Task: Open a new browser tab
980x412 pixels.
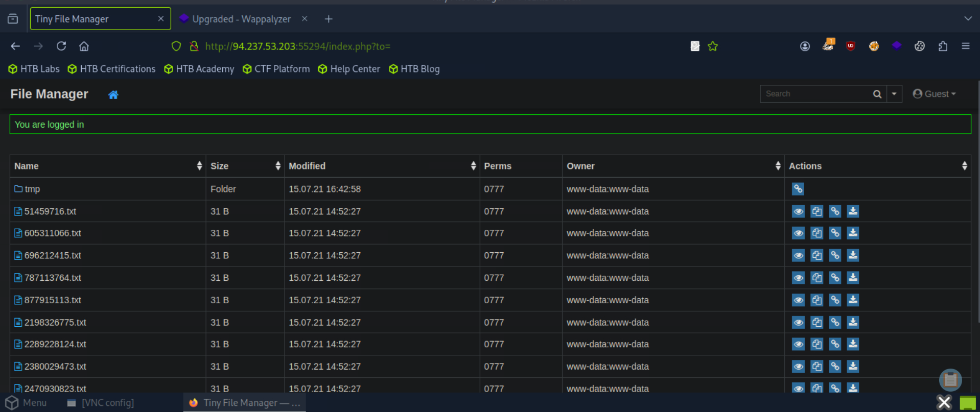Action: click(329, 19)
